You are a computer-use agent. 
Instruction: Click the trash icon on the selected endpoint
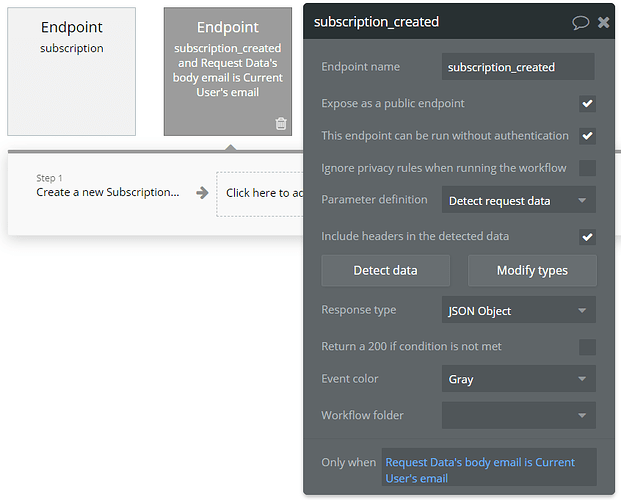click(281, 123)
